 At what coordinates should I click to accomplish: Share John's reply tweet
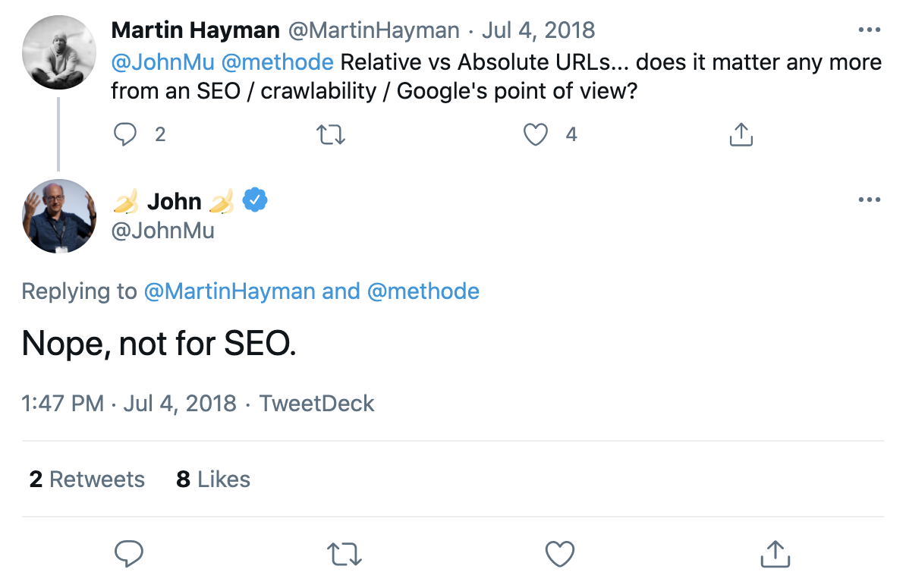coord(775,554)
